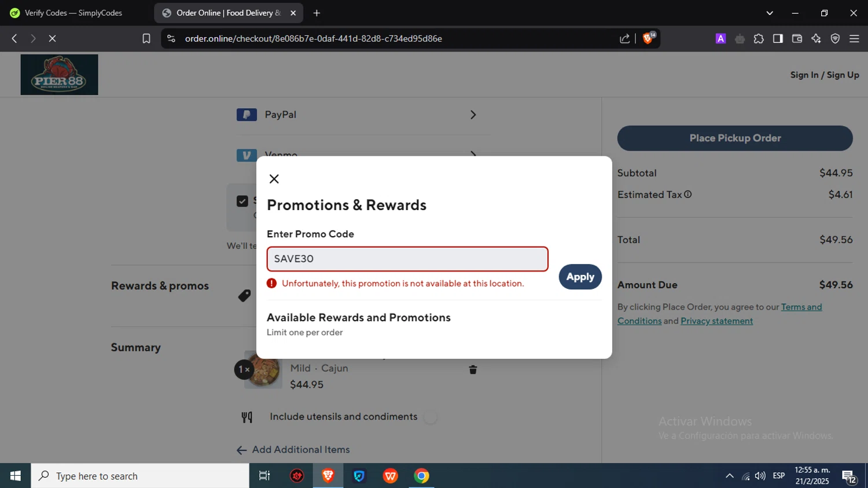Click the Estimated Tax info icon
This screenshot has height=488, width=868.
pyautogui.click(x=688, y=195)
